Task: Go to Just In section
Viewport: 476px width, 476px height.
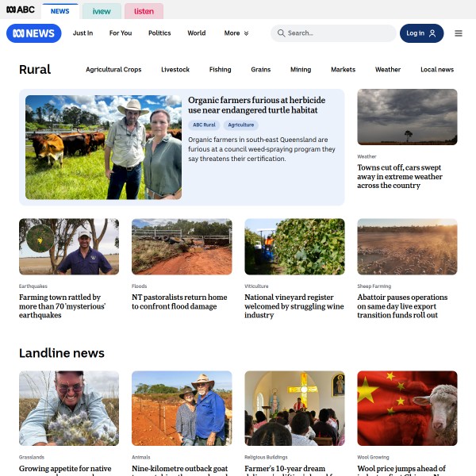Action: click(83, 33)
